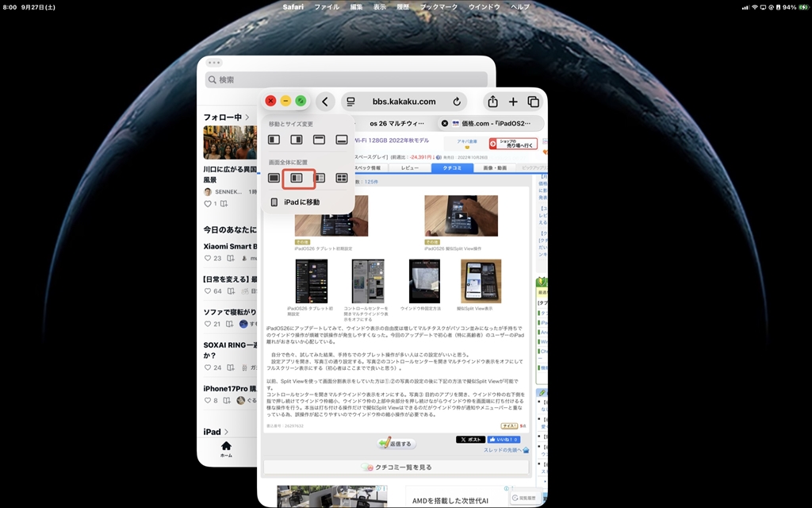The height and width of the screenshot is (508, 812).
Task: Go to the ホーム tab in back window
Action: point(226,449)
